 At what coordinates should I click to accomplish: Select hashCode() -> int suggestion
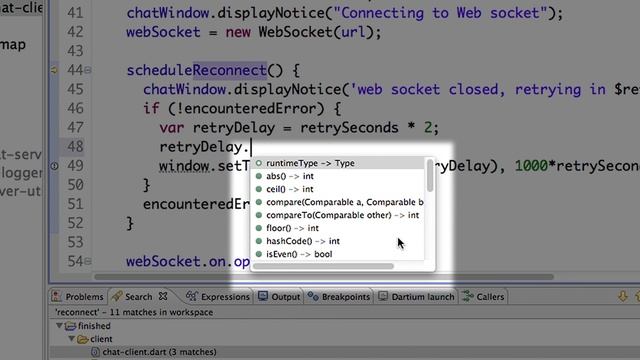coord(338,241)
